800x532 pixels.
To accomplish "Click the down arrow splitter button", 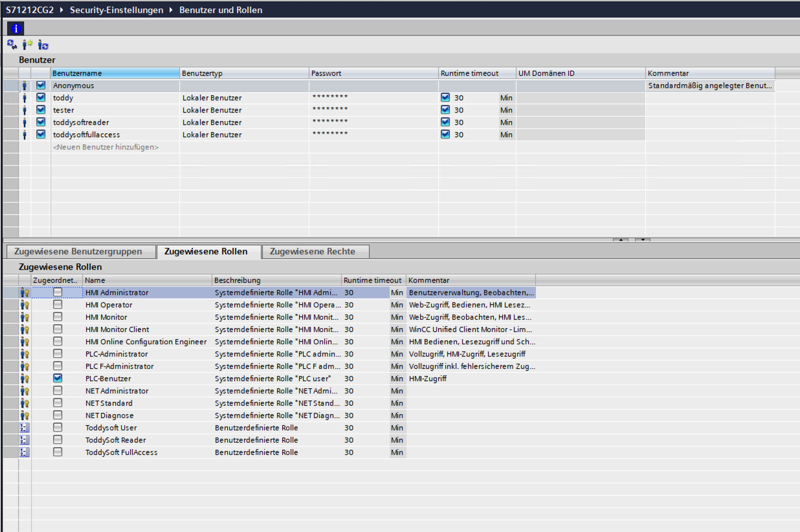I will point(642,239).
